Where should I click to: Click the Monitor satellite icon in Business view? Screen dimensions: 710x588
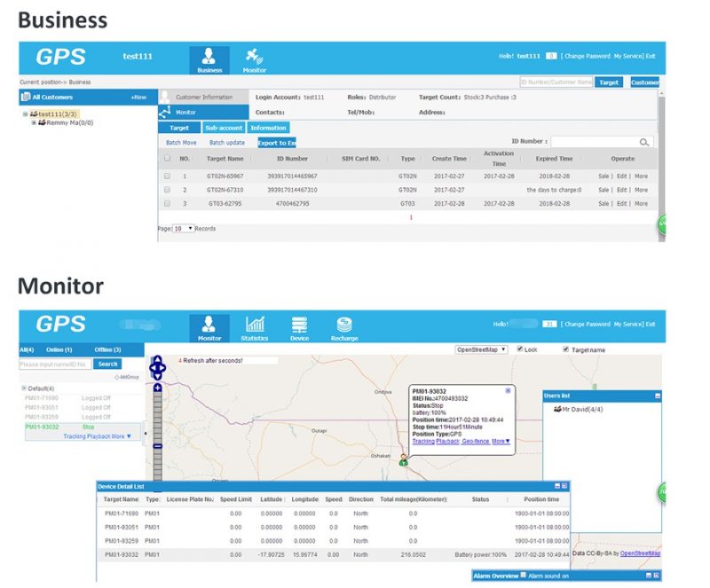click(252, 59)
